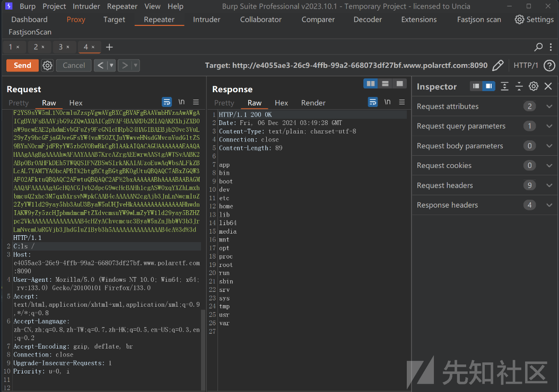Select the Request Pretty view tab
Screen dimensions: 559x392
coord(19,103)
